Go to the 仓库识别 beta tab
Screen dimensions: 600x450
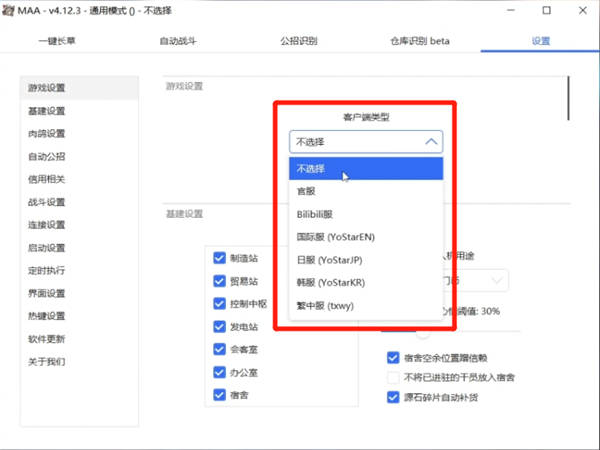pos(419,41)
